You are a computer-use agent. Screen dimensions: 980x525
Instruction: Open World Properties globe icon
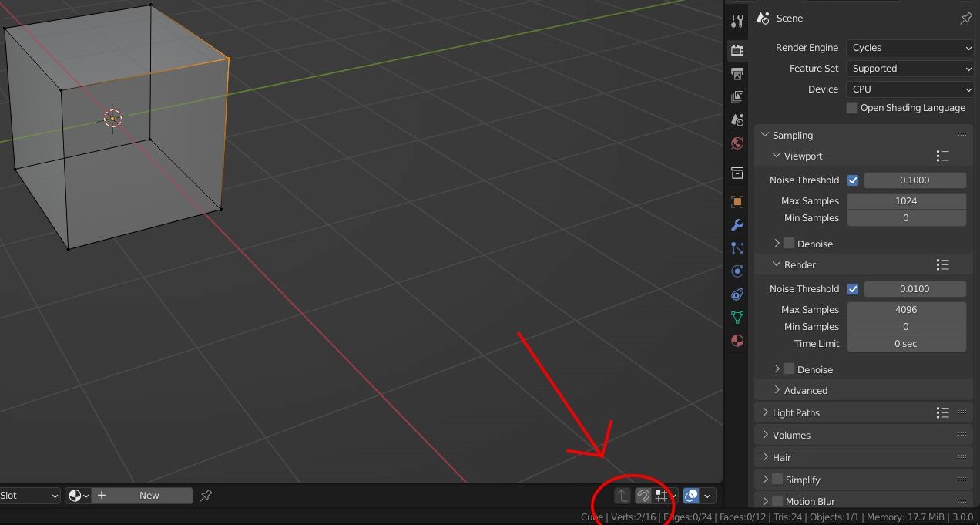click(737, 143)
